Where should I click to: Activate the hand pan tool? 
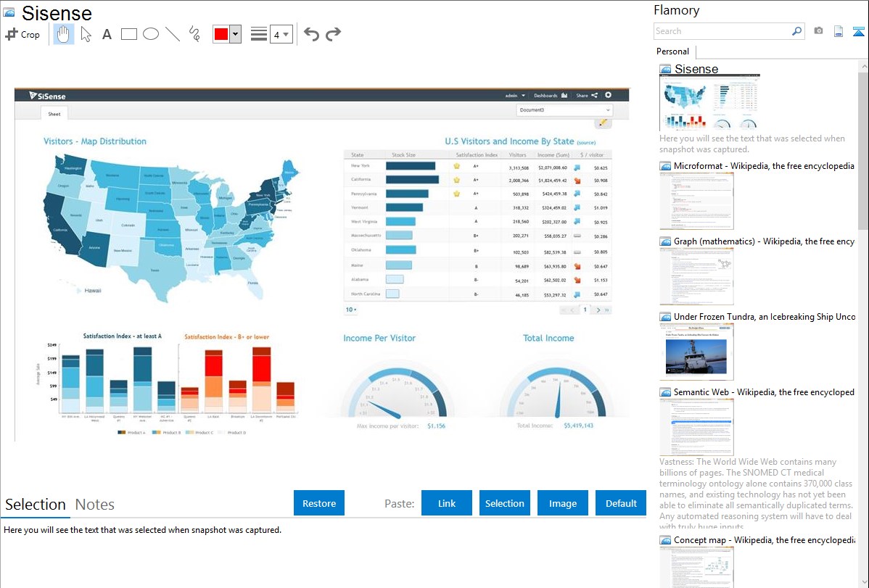click(x=64, y=34)
